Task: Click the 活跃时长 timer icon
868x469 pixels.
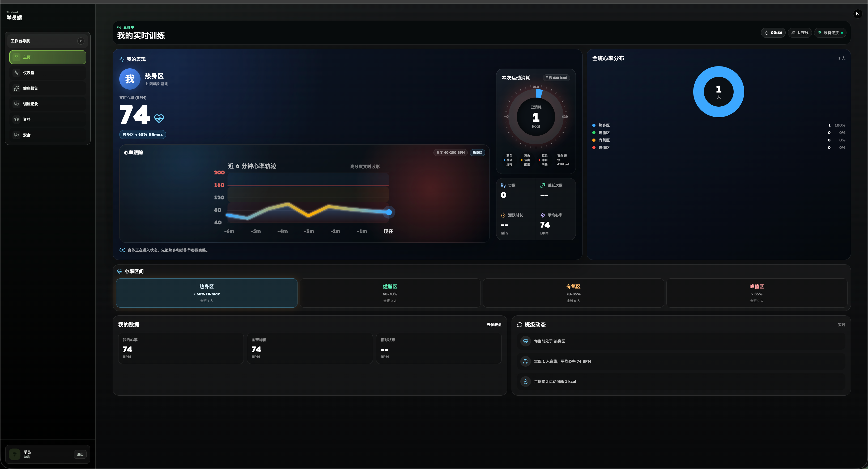Action: pyautogui.click(x=503, y=215)
